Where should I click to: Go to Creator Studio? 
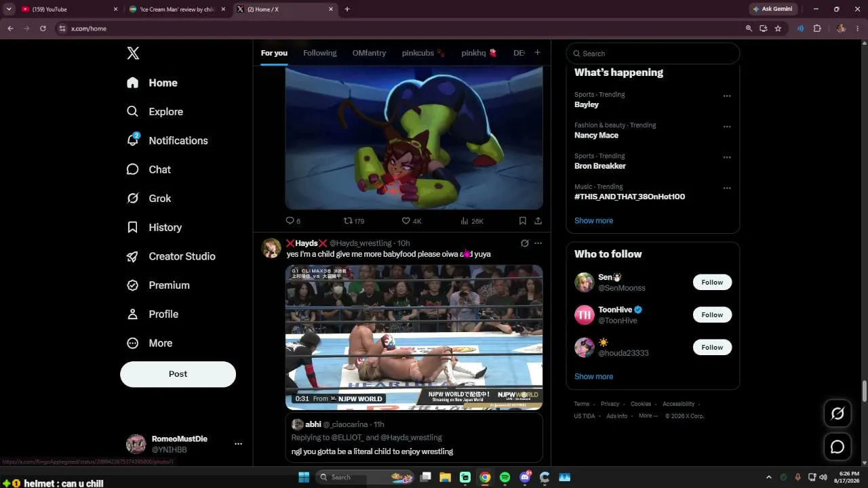click(171, 256)
